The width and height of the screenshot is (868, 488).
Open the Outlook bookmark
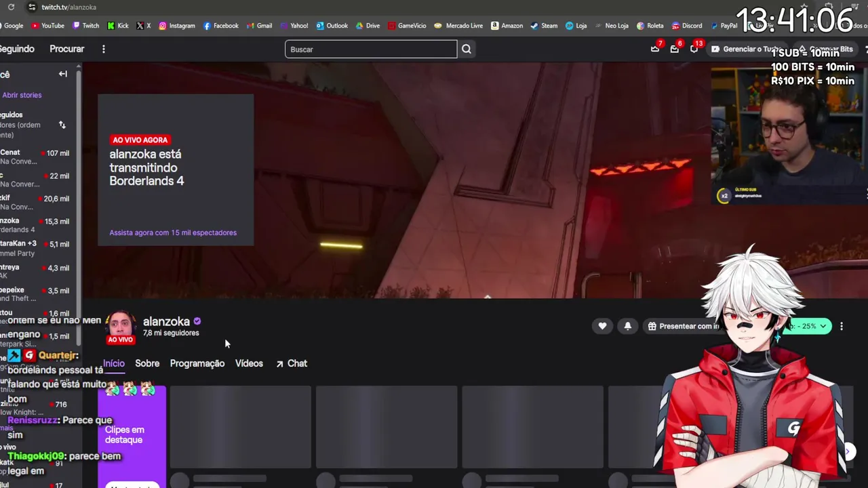click(x=332, y=26)
